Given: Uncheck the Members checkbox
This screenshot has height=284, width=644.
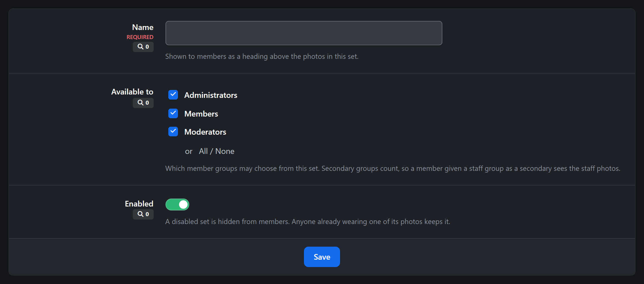Looking at the screenshot, I should [173, 113].
